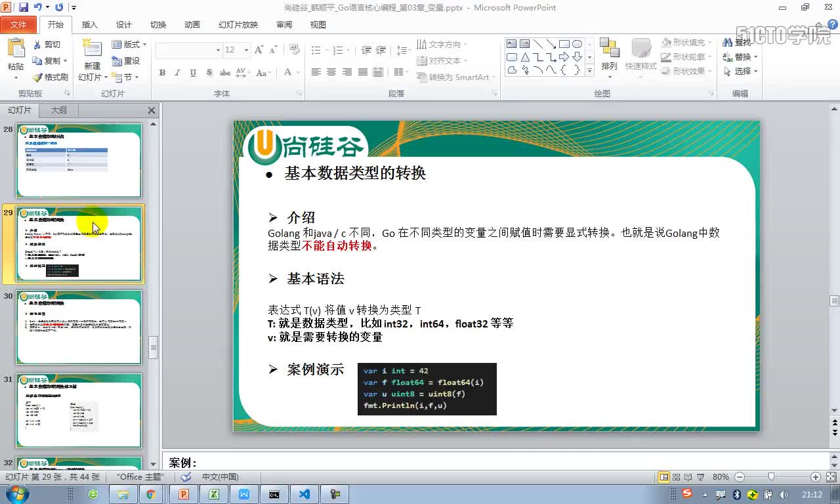
Task: Click 重设 reset slide button
Action: [x=126, y=61]
